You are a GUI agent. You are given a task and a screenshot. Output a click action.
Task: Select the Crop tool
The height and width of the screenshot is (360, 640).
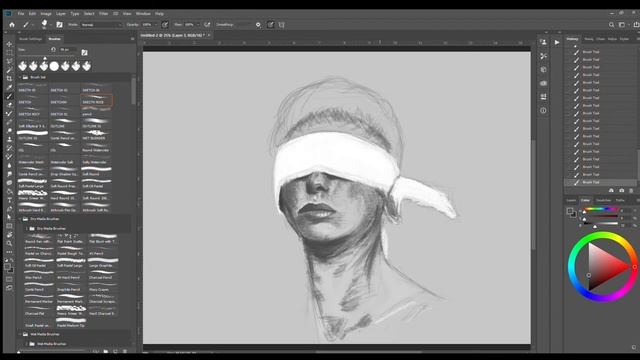click(x=9, y=78)
